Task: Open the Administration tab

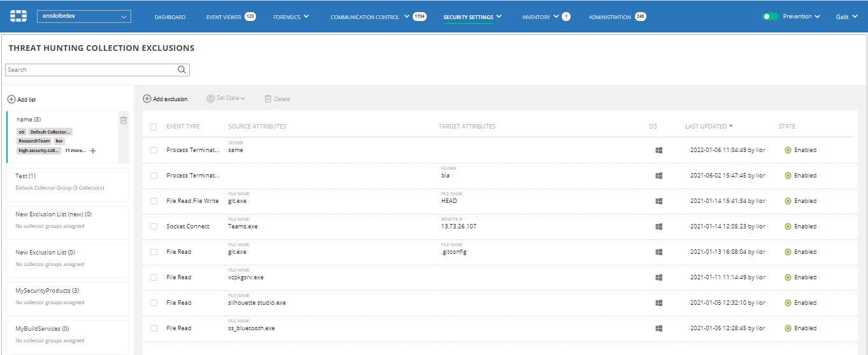Action: [x=609, y=17]
